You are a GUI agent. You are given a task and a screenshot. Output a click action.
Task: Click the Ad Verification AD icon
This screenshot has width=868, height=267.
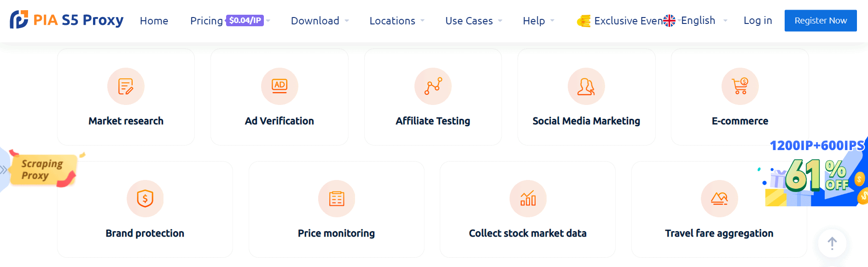coord(280,87)
